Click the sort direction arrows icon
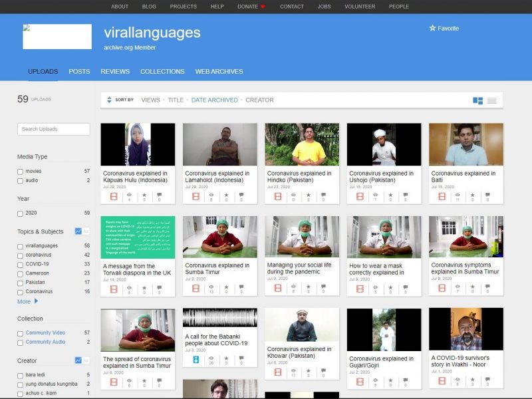 109,100
